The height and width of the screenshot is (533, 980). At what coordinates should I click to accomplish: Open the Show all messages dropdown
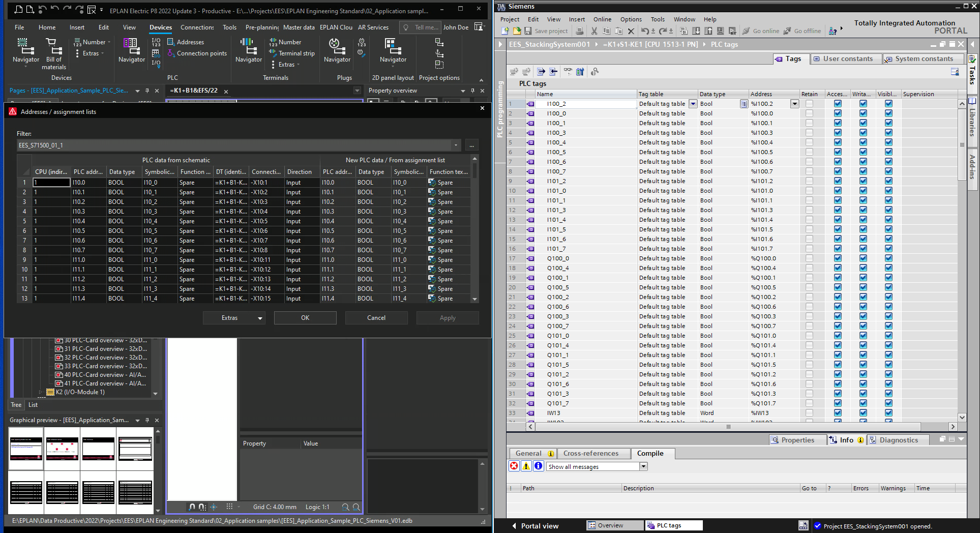point(643,466)
